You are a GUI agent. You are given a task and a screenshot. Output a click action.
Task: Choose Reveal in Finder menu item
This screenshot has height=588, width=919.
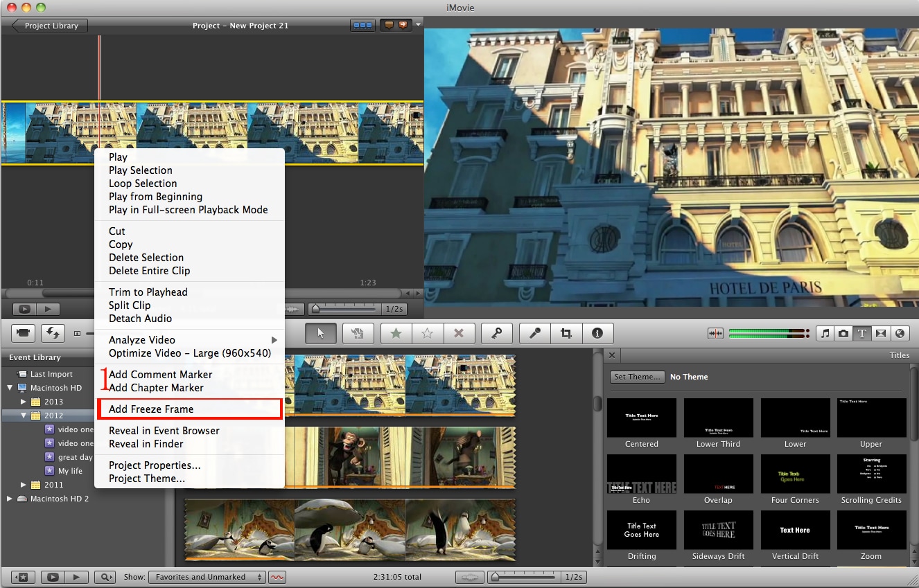click(146, 444)
